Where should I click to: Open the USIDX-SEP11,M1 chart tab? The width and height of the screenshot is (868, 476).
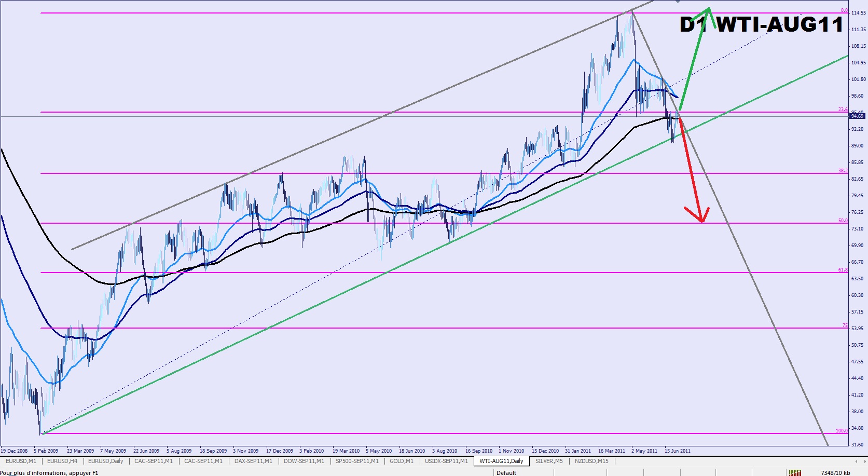coord(446,461)
